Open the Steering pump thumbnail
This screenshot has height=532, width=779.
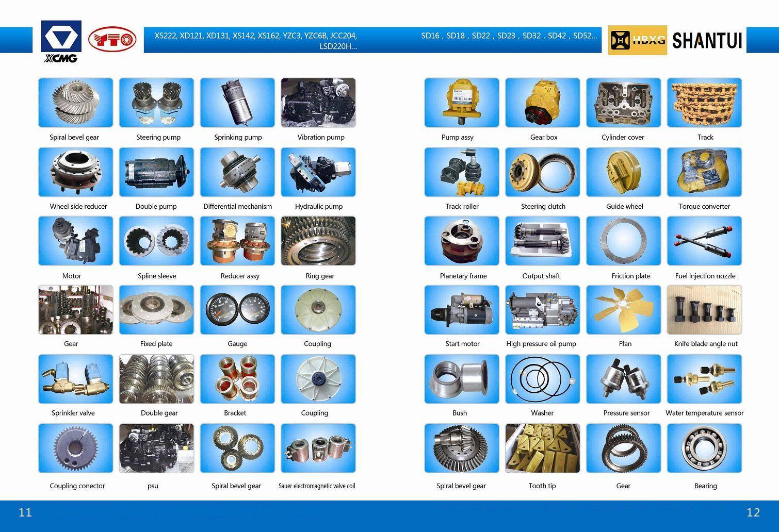(x=156, y=103)
